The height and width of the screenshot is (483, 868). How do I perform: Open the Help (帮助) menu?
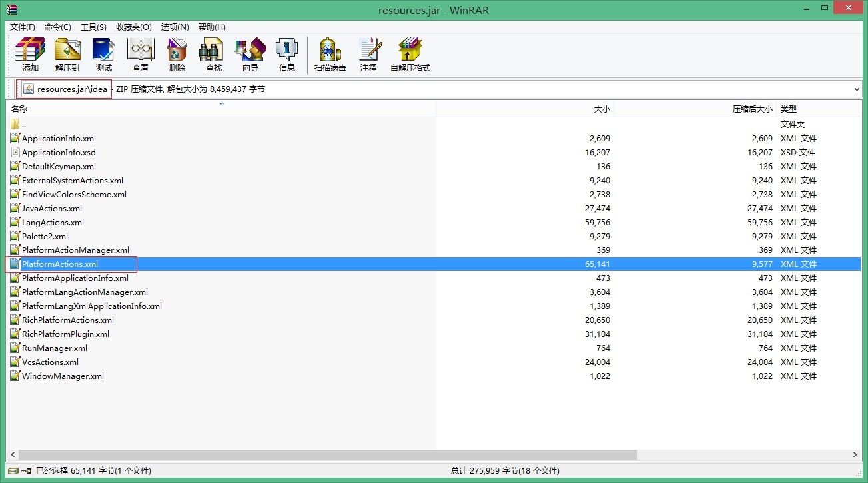(x=212, y=27)
